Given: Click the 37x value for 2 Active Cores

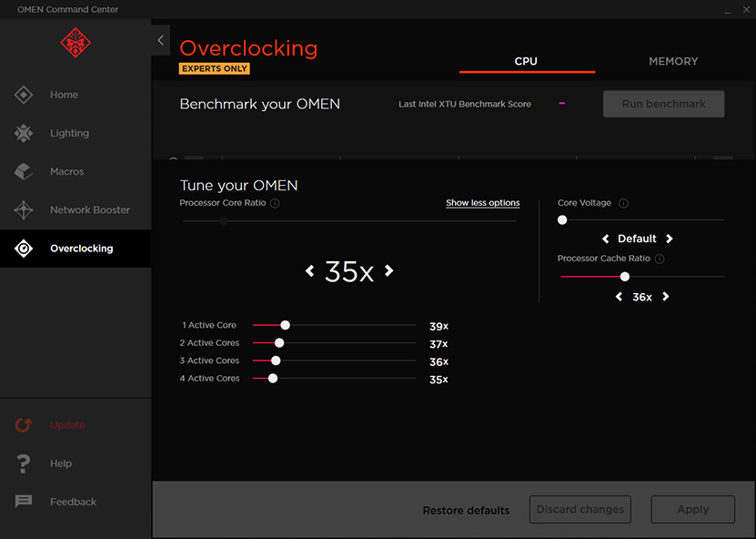Looking at the screenshot, I should (438, 344).
